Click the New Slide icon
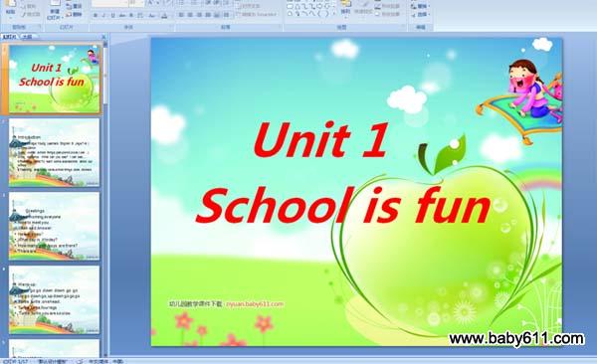Image resolution: width=597 pixels, height=364 pixels. point(55,3)
